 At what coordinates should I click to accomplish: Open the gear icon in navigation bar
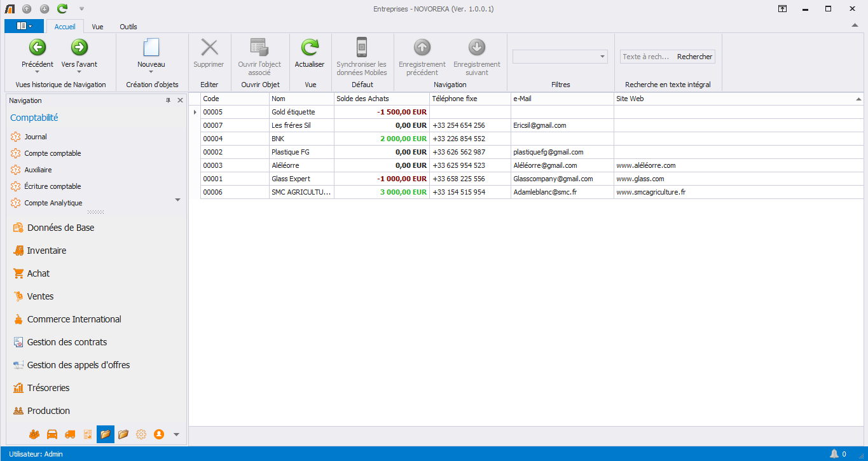pyautogui.click(x=141, y=434)
